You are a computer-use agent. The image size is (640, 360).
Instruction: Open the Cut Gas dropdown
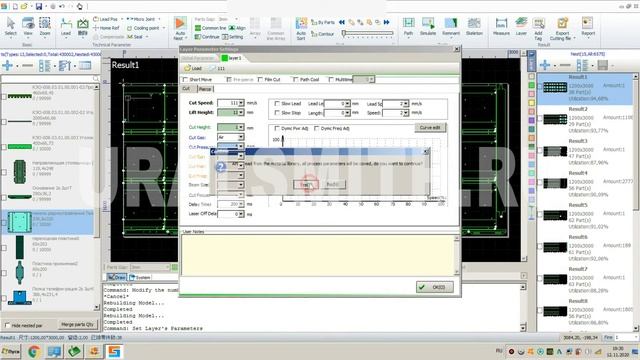[241, 137]
